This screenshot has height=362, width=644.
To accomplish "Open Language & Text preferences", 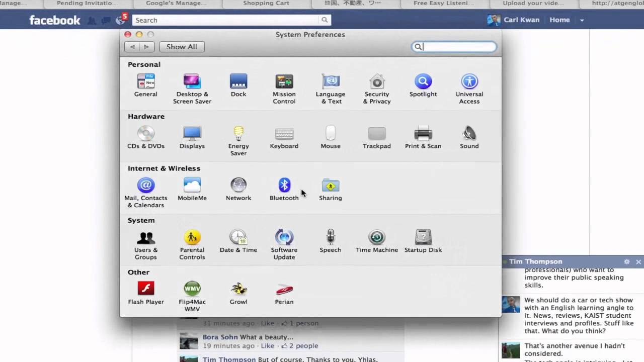I will 331,89.
